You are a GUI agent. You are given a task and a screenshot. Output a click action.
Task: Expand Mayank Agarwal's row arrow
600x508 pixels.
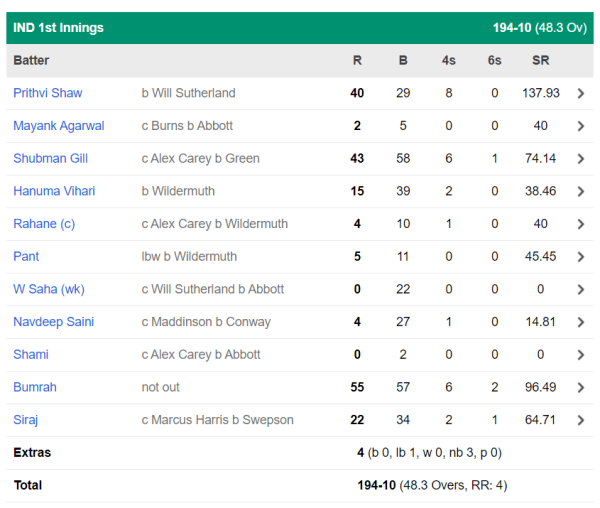pyautogui.click(x=581, y=126)
